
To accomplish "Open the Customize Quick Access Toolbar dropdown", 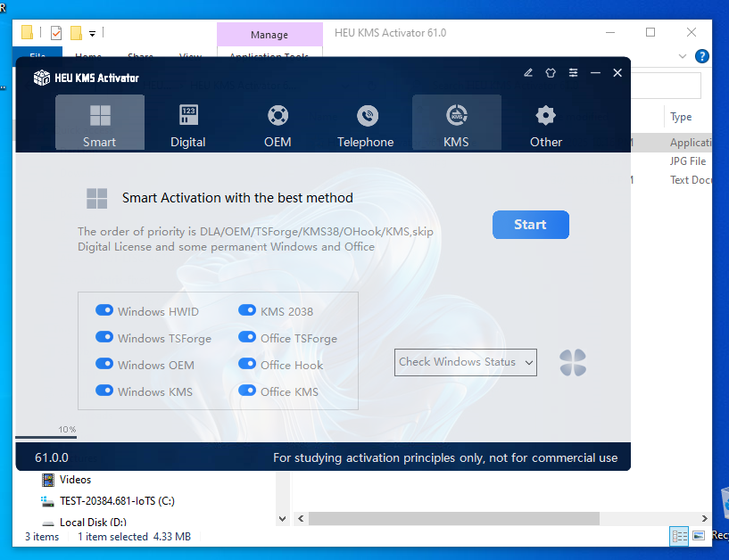I will pyautogui.click(x=93, y=34).
